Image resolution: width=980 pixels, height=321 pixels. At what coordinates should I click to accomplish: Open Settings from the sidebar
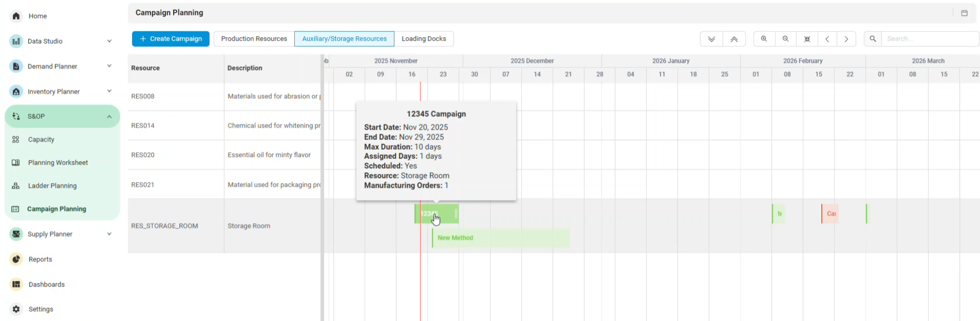pyautogui.click(x=41, y=309)
